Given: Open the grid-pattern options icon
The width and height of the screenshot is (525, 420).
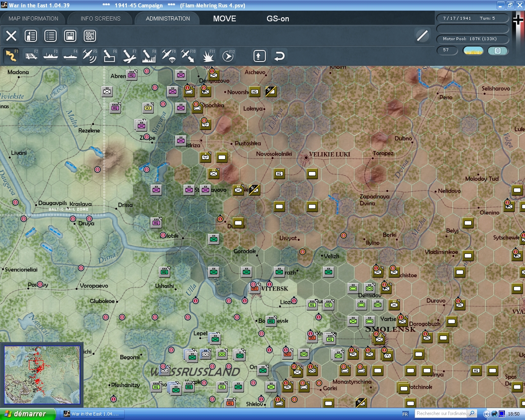Looking at the screenshot, I should tap(90, 36).
